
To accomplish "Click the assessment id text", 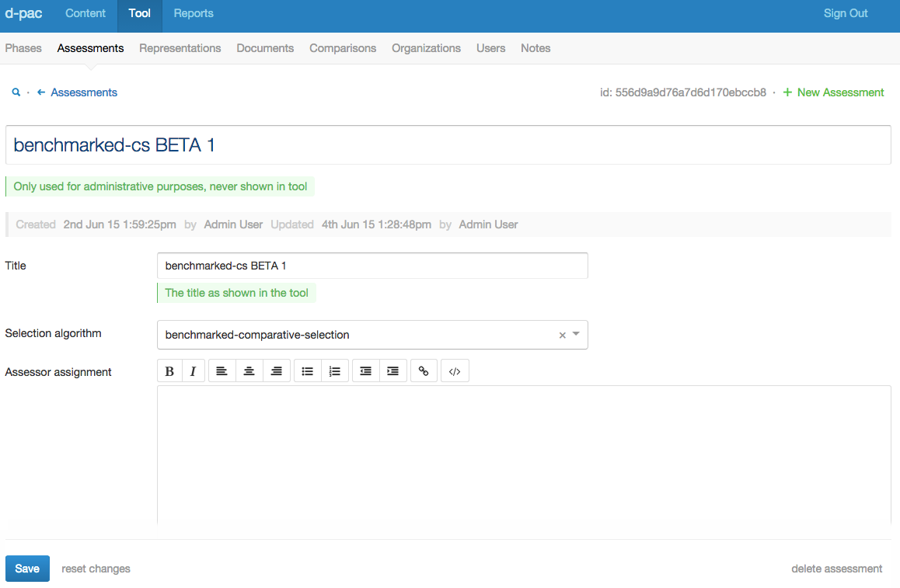I will coord(683,92).
